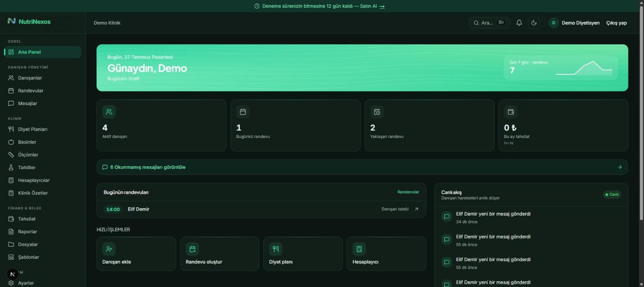The height and width of the screenshot is (287, 644).
Task: Click the Danışan talebi external arrow icon
Action: (x=416, y=209)
